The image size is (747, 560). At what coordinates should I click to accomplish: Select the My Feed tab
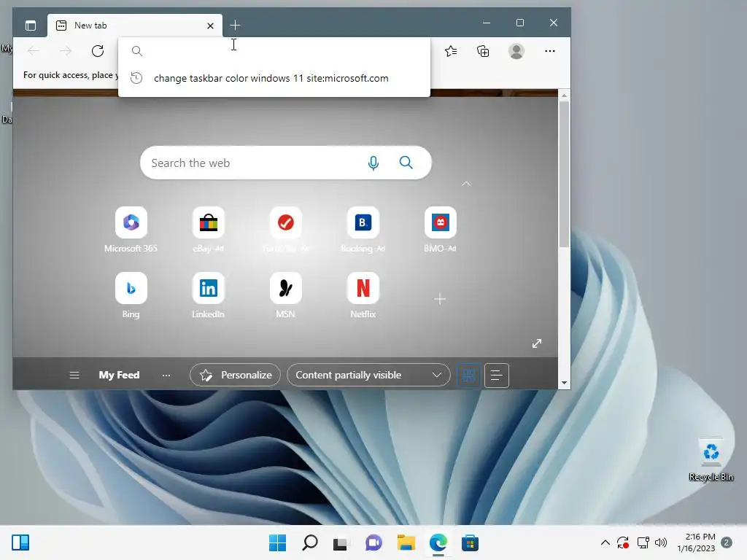pos(119,376)
